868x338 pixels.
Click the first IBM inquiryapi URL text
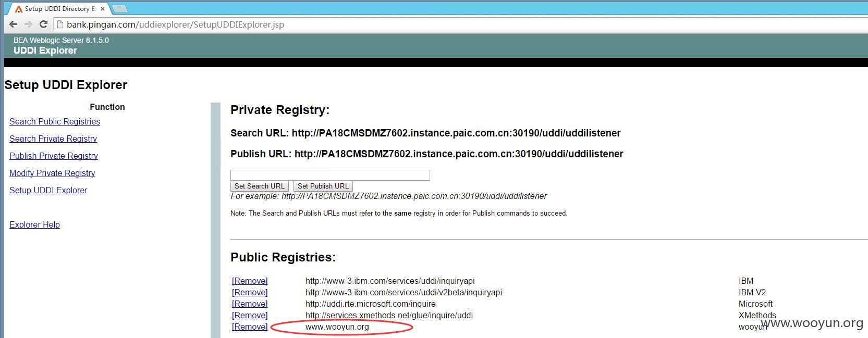pos(390,281)
